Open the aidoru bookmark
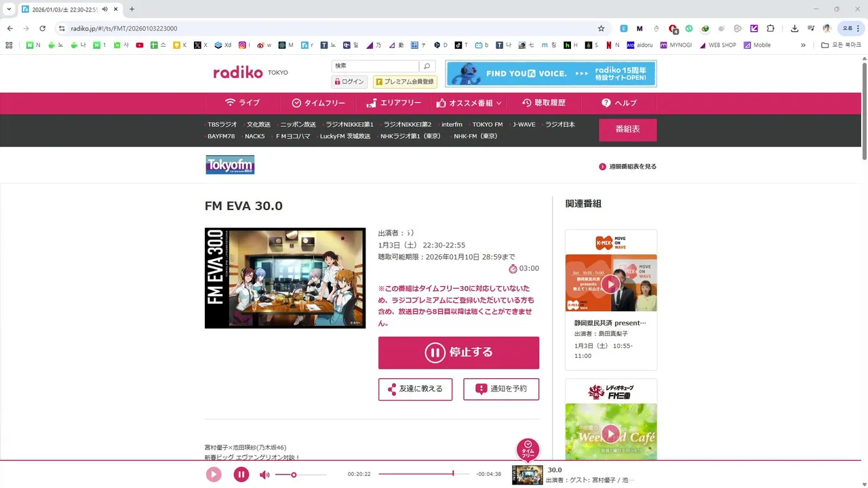This screenshot has width=868, height=488. (639, 45)
